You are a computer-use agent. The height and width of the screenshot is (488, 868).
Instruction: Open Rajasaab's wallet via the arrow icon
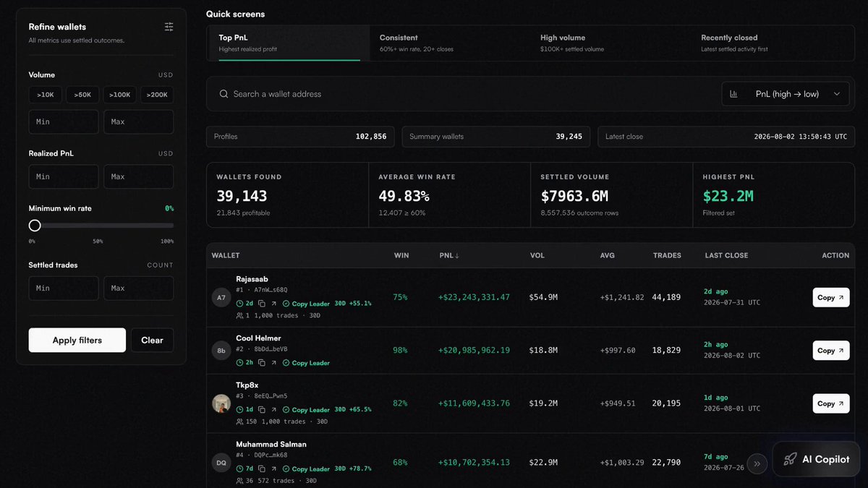[x=273, y=304]
